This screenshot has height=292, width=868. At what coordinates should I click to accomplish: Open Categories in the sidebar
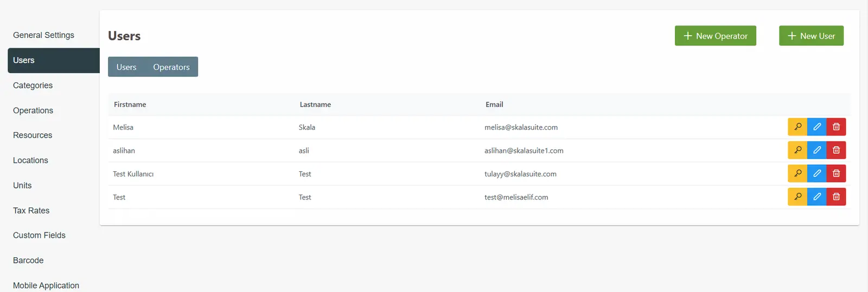pos(33,85)
